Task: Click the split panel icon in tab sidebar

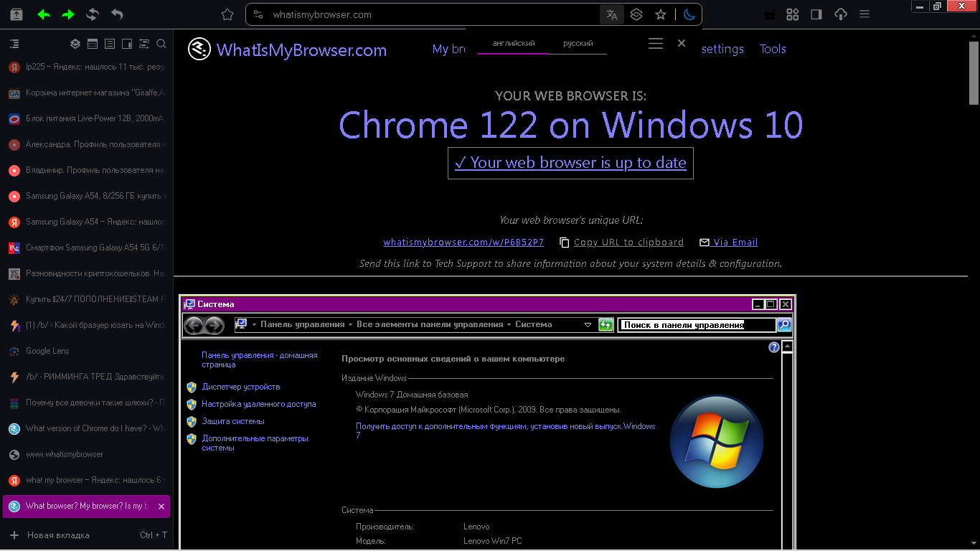Action: [x=127, y=44]
